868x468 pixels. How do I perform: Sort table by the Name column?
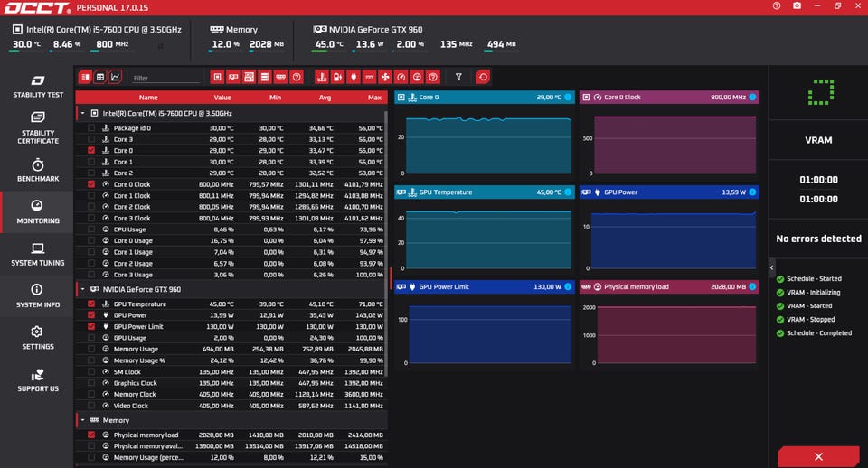(148, 98)
